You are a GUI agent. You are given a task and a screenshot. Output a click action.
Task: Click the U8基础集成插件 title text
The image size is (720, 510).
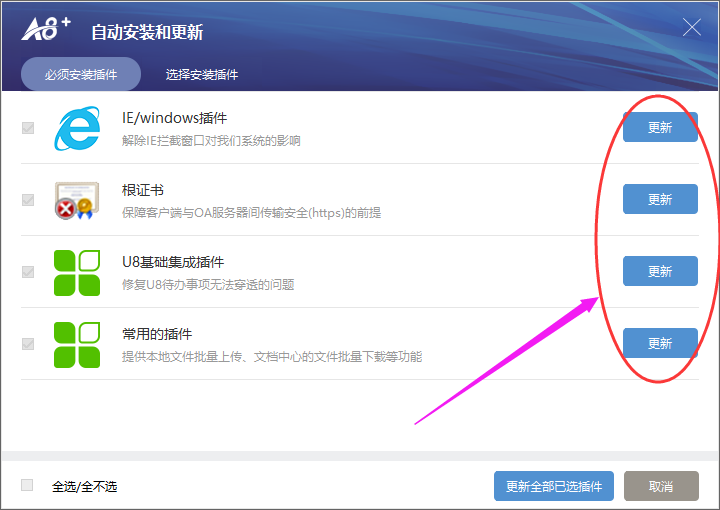pos(173,262)
